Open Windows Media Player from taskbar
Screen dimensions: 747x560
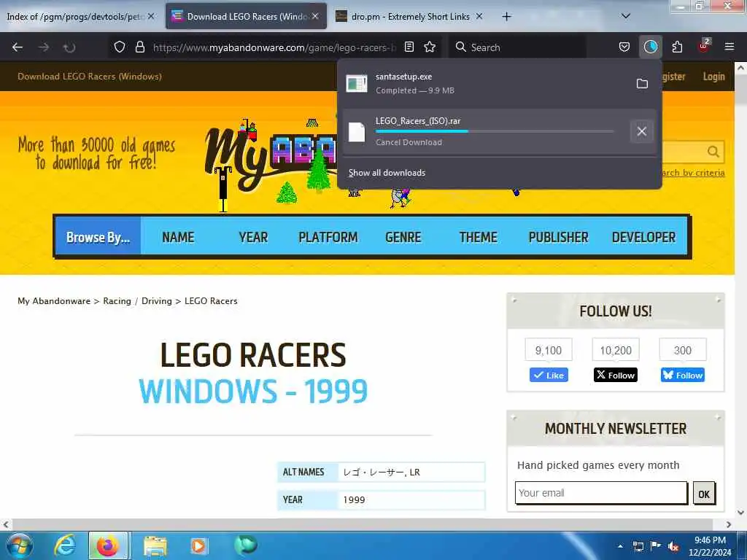[198, 545]
